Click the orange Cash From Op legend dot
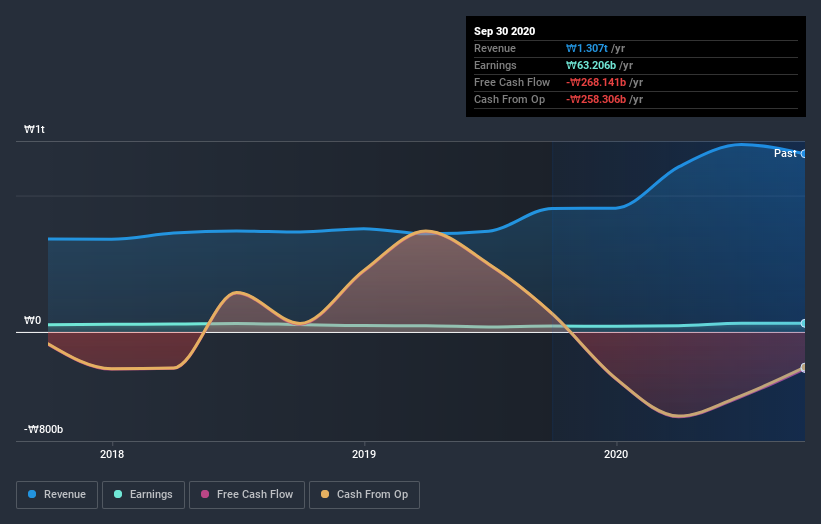 click(x=325, y=494)
